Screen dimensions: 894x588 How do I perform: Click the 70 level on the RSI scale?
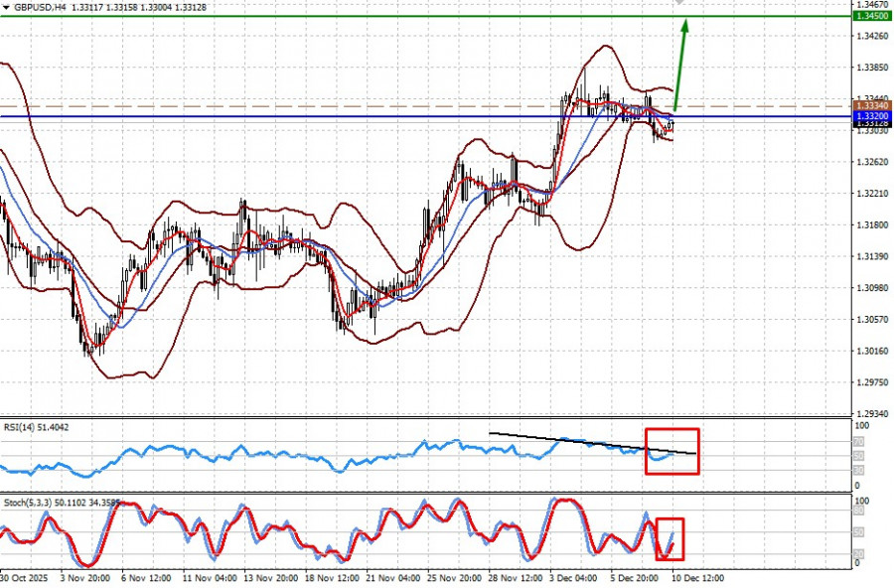[x=858, y=441]
